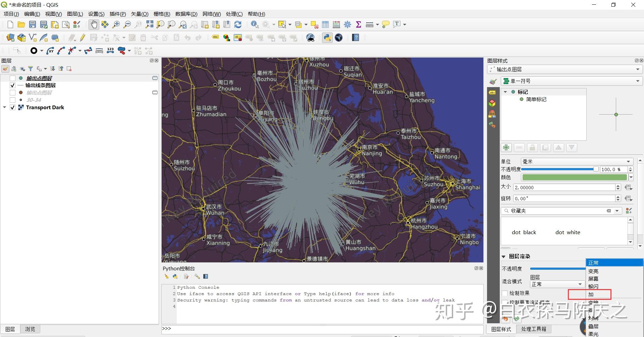Switch to the 浏览 tab
The width and height of the screenshot is (644, 337).
pos(30,329)
